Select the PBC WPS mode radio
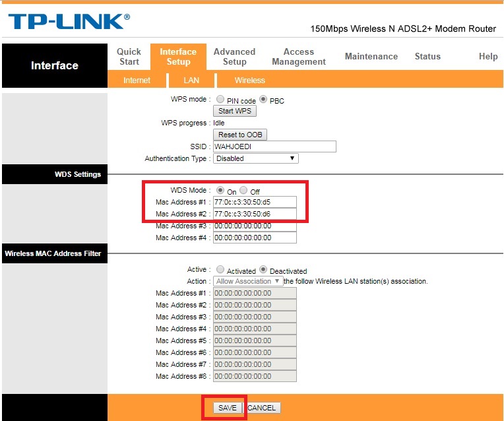 (263, 99)
